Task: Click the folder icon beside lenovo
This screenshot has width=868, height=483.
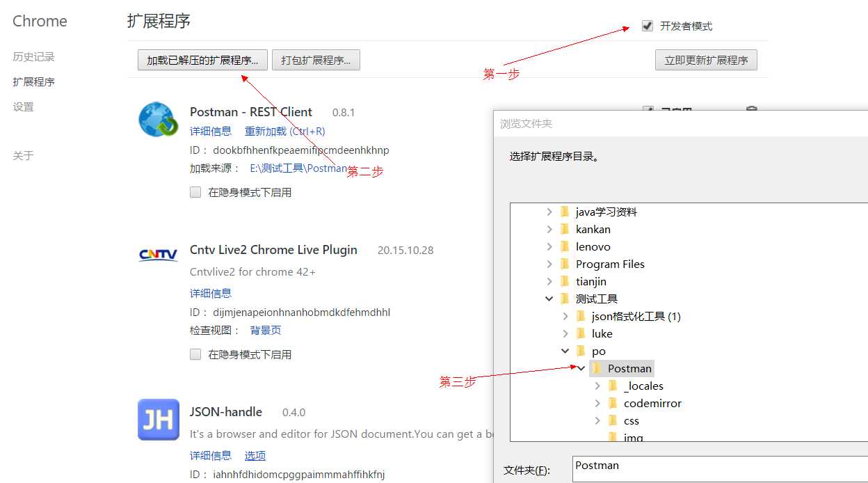Action: coord(565,246)
